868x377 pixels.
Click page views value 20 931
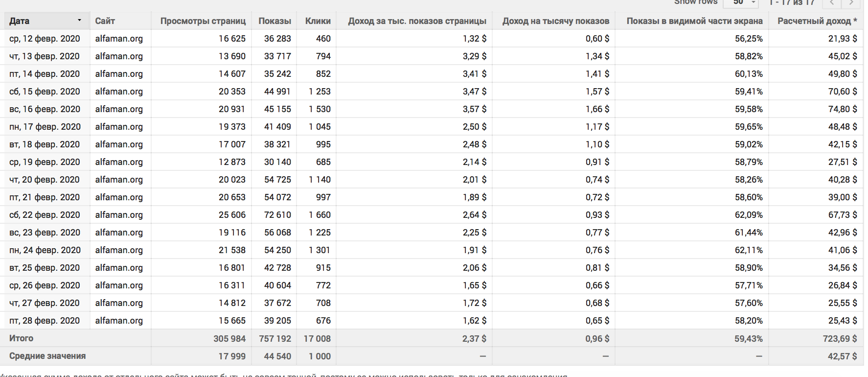pyautogui.click(x=232, y=109)
